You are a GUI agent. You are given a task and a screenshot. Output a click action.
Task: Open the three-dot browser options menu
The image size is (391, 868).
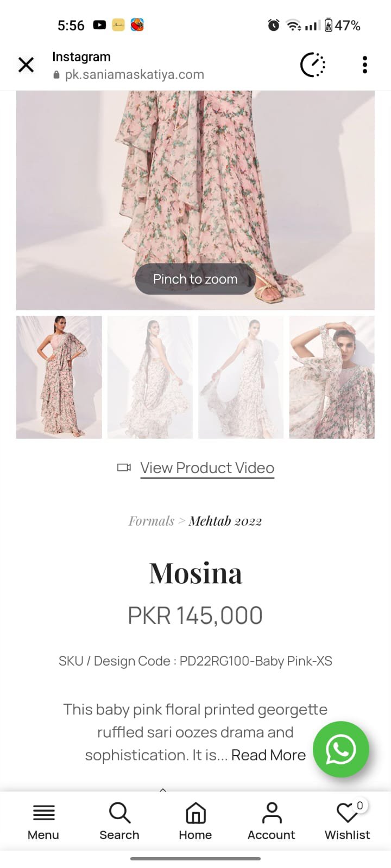pyautogui.click(x=365, y=65)
